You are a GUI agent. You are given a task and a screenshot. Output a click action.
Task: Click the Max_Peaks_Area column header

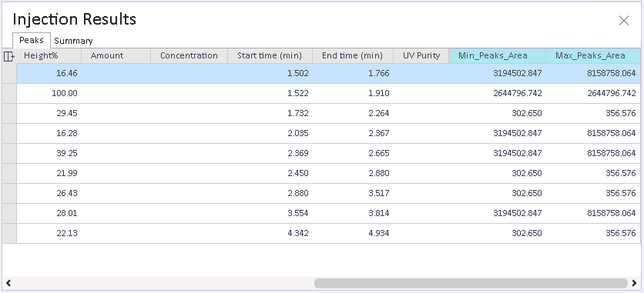(593, 55)
